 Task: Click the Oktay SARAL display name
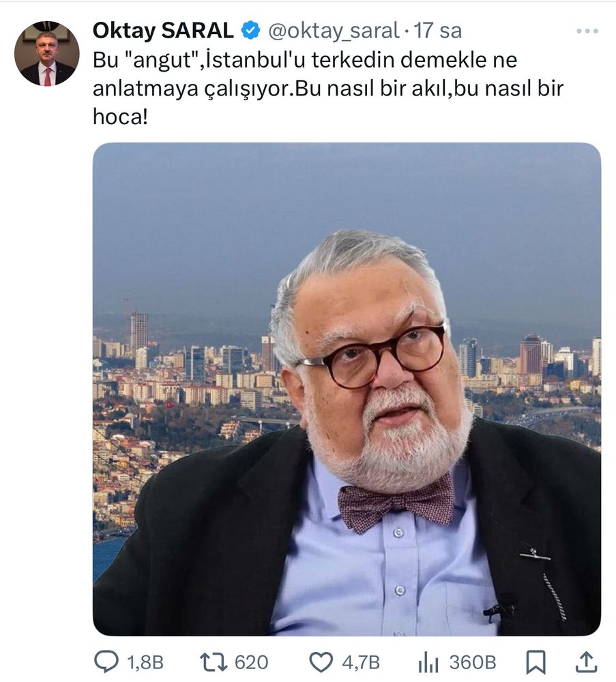tap(163, 31)
